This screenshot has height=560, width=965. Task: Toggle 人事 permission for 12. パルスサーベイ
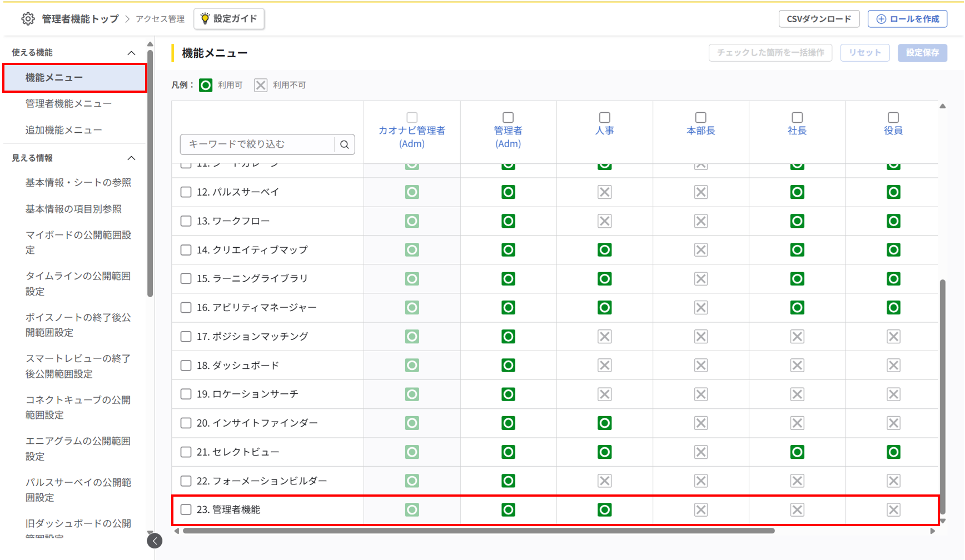604,192
